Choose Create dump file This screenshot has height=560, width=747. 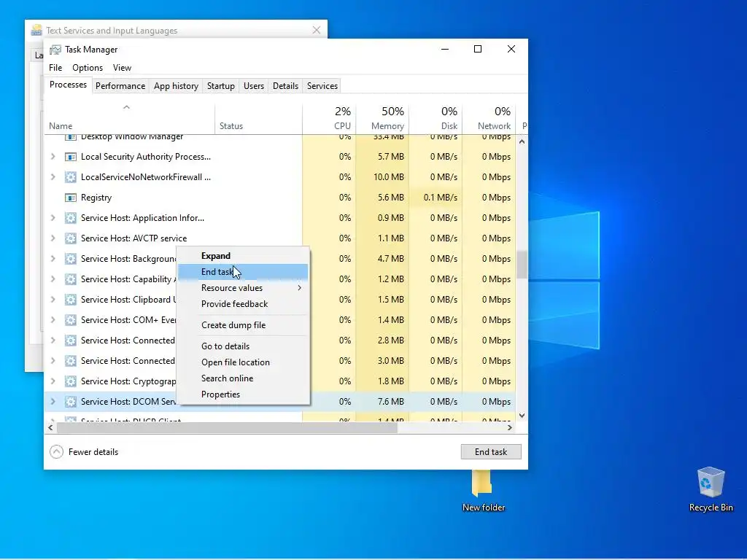coord(243,325)
